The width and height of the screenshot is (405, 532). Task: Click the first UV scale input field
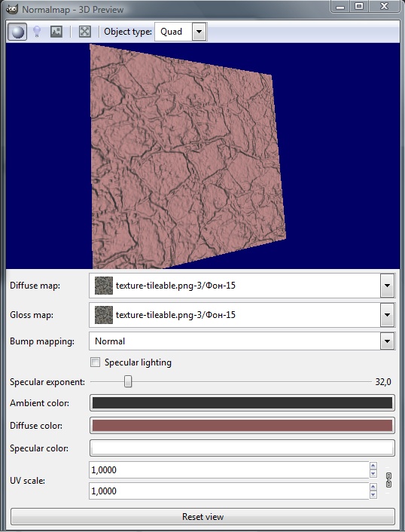pyautogui.click(x=229, y=470)
